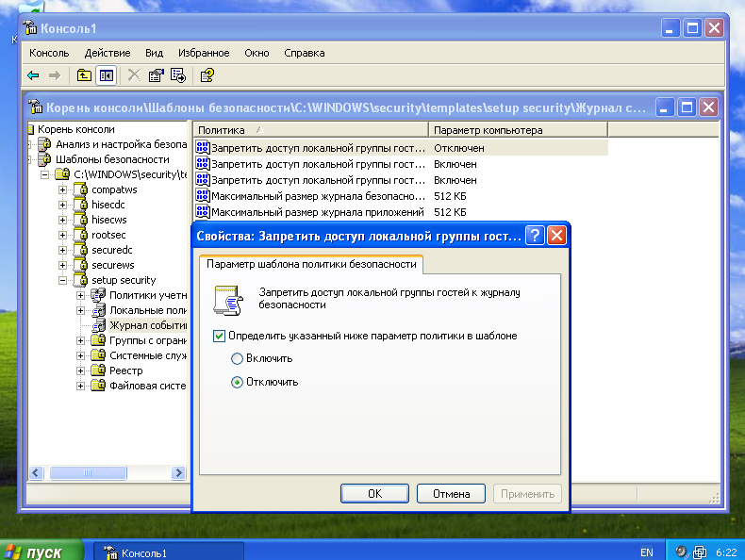The height and width of the screenshot is (560, 745).
Task: Click Консоль1 taskbar button
Action: click(x=168, y=552)
